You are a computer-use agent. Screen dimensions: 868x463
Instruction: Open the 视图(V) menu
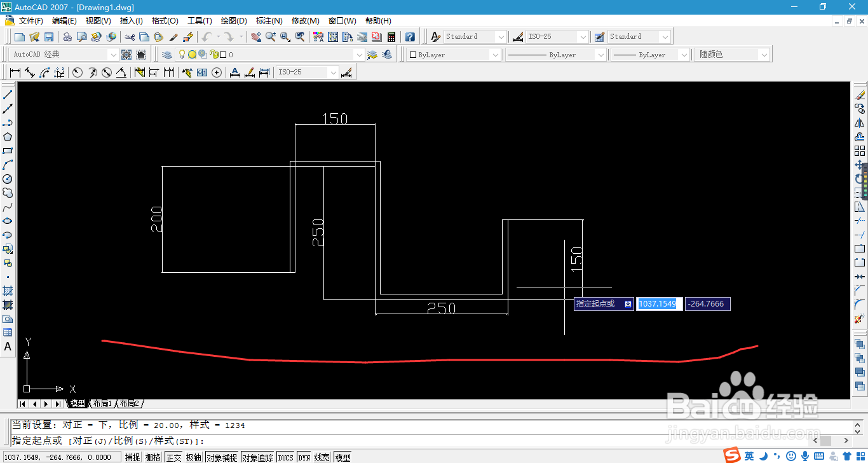click(98, 21)
